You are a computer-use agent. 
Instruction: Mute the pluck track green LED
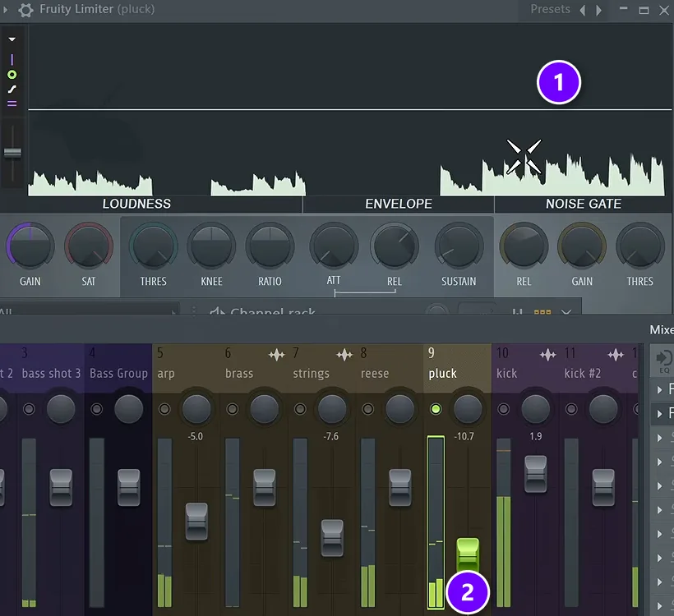436,409
